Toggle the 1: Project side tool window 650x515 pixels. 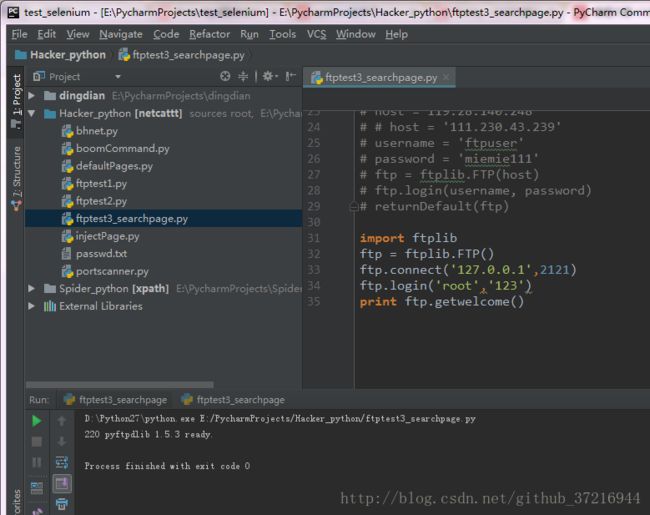[15, 97]
